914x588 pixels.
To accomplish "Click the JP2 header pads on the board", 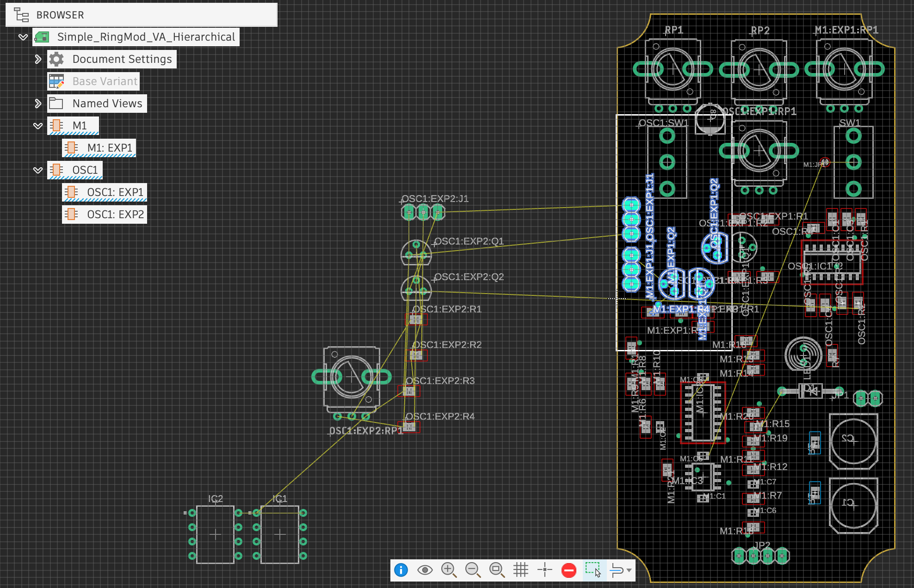I will click(x=760, y=556).
